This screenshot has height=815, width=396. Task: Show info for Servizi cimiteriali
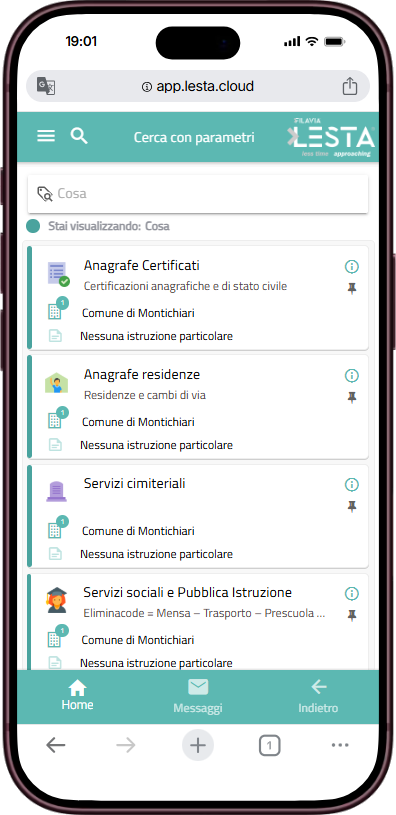pos(352,484)
